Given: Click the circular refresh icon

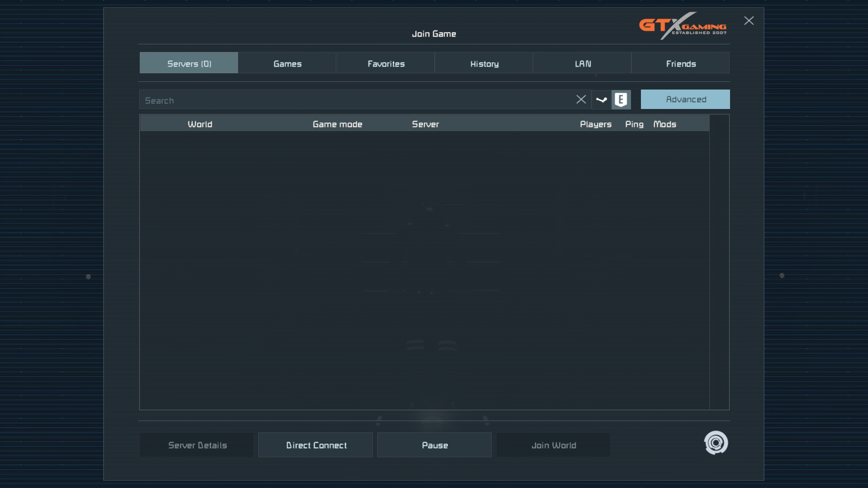Looking at the screenshot, I should (x=716, y=443).
